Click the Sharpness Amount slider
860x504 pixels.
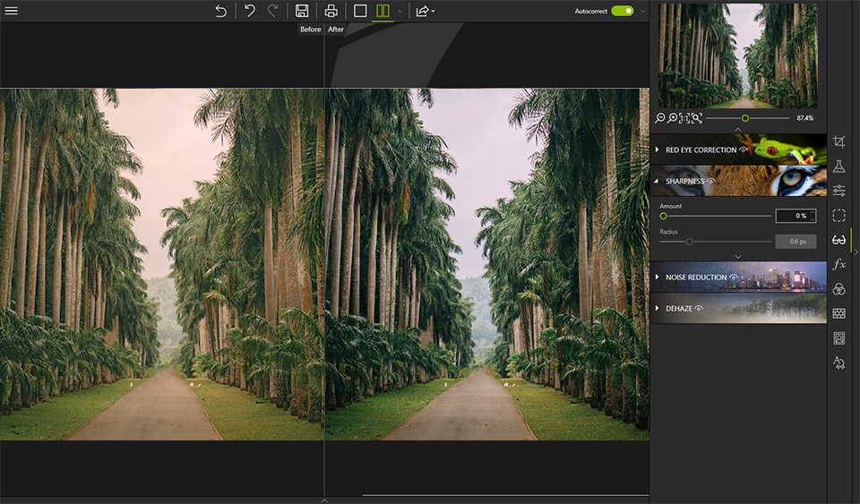pos(715,217)
